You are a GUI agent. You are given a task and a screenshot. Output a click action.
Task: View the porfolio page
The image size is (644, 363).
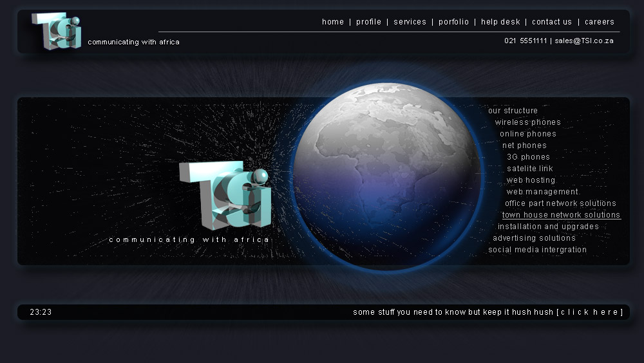[x=454, y=22]
